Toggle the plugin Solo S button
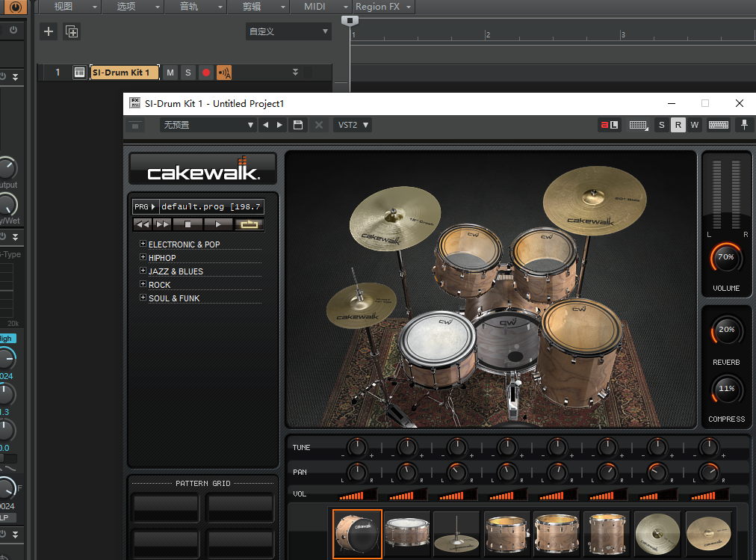The width and height of the screenshot is (756, 560). pos(662,125)
